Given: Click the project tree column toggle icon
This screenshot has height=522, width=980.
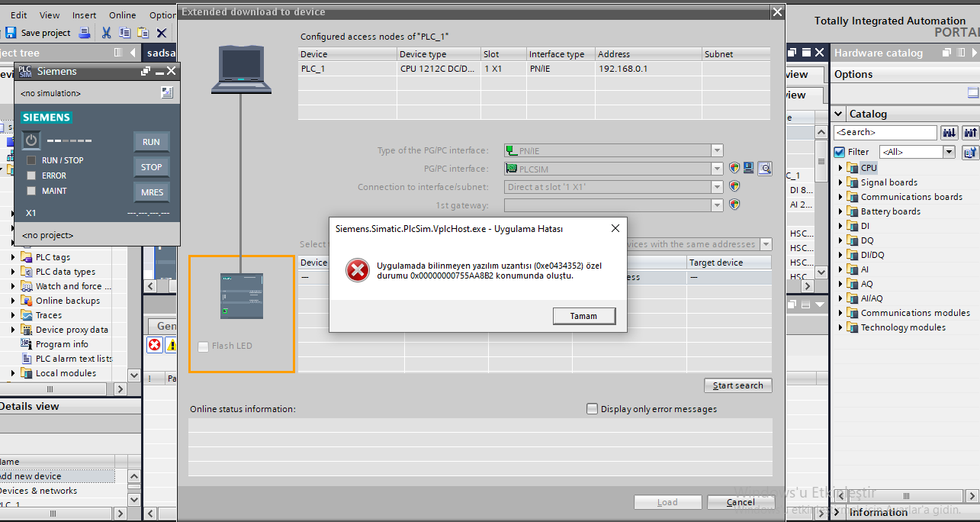Looking at the screenshot, I should (118, 53).
